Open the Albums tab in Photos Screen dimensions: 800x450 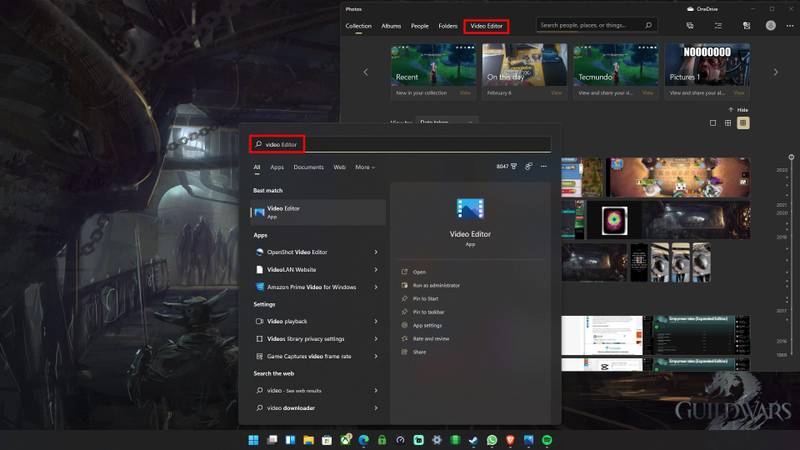[x=391, y=26]
